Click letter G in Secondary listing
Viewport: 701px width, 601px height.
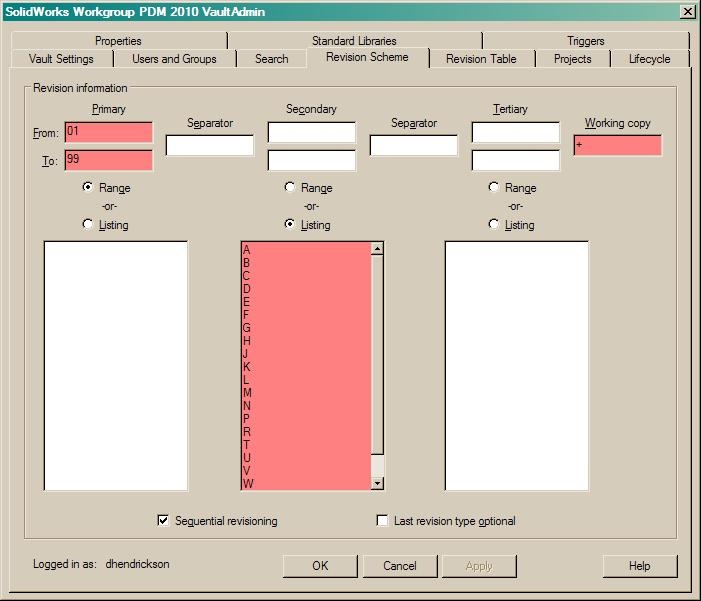[246, 328]
